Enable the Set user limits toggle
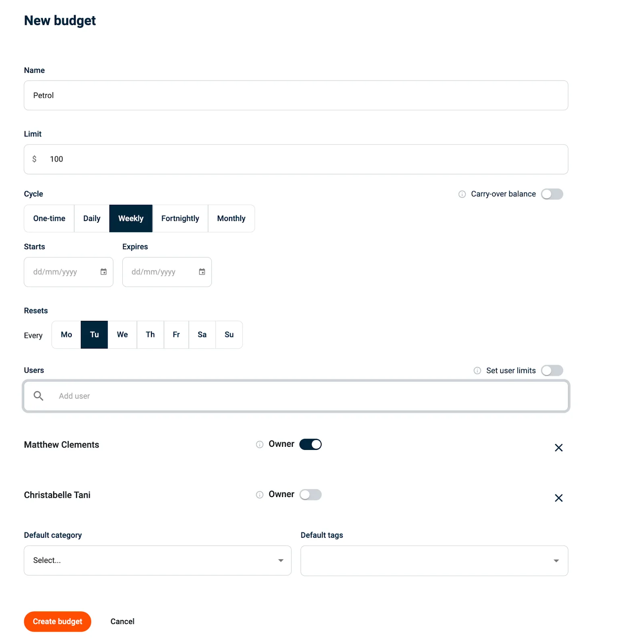The image size is (644, 644). (x=552, y=370)
